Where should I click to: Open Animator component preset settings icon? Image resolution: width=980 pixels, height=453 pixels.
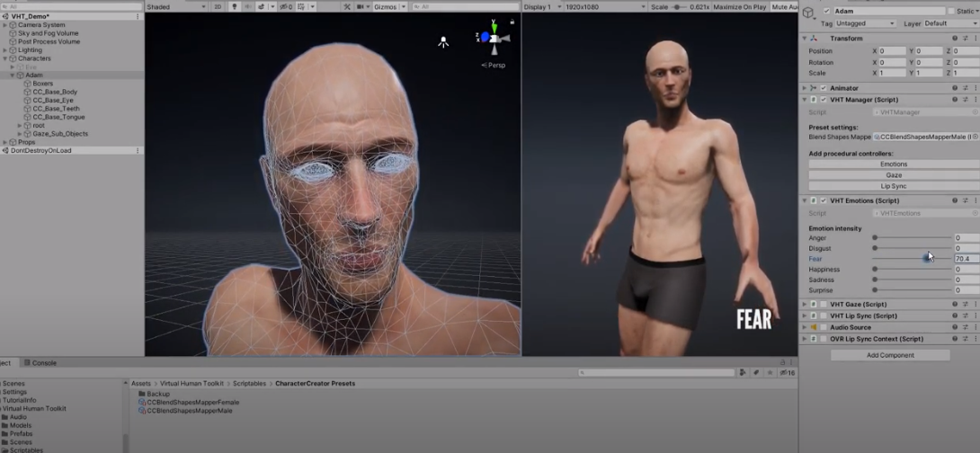pos(965,88)
